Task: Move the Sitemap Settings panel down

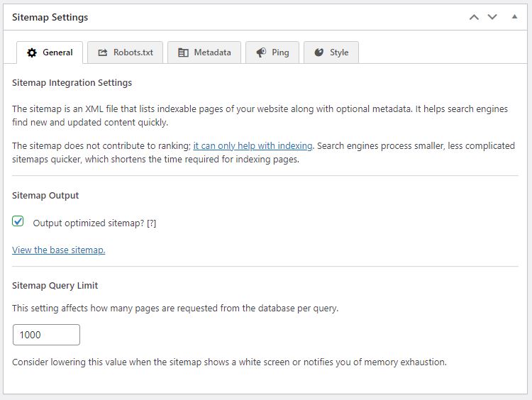Action: 492,17
